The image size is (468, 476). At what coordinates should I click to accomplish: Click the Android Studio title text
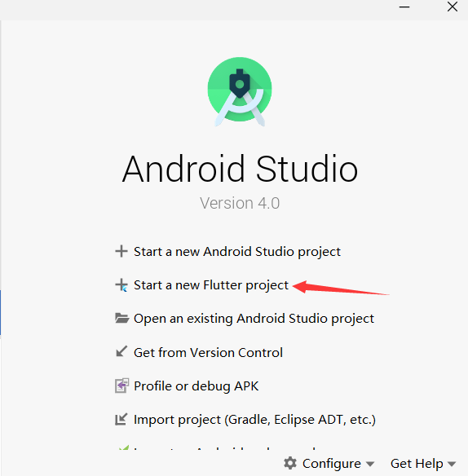(x=240, y=169)
